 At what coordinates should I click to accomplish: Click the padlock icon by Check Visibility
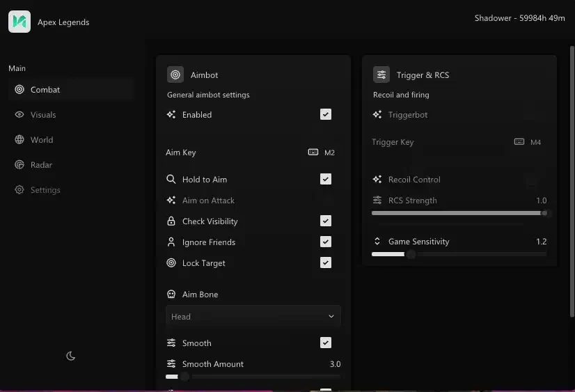(x=171, y=221)
